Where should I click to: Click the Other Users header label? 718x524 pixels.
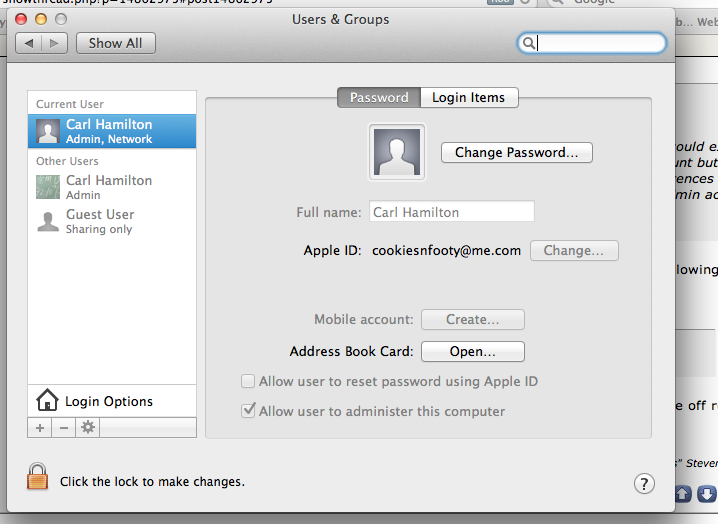click(x=67, y=161)
